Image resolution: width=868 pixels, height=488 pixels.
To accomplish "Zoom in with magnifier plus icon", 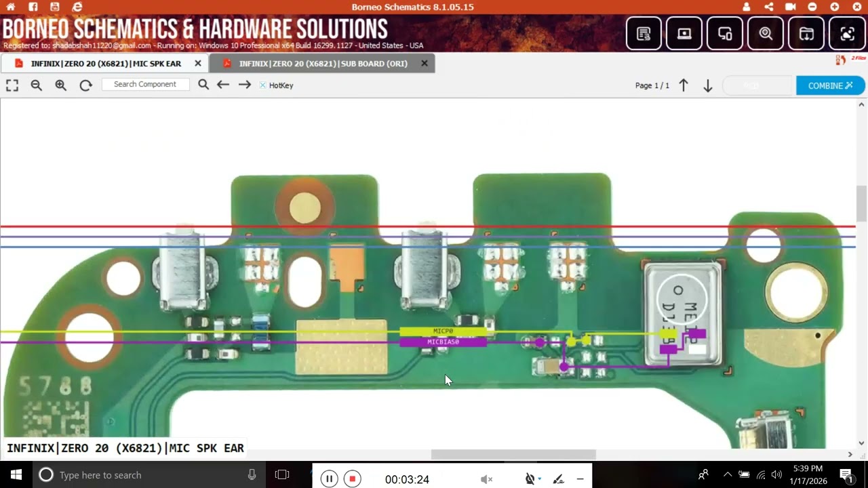I will [61, 85].
